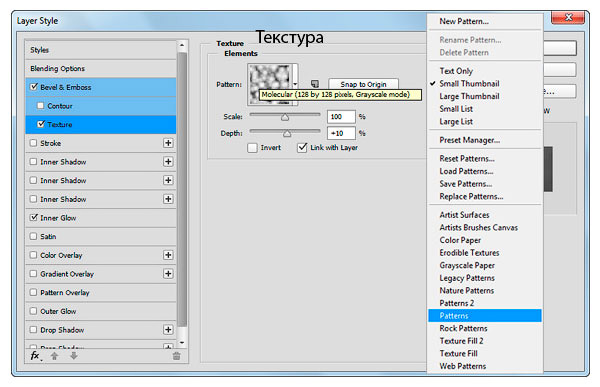
Task: Load the Color Paper pattern set
Action: 460,240
